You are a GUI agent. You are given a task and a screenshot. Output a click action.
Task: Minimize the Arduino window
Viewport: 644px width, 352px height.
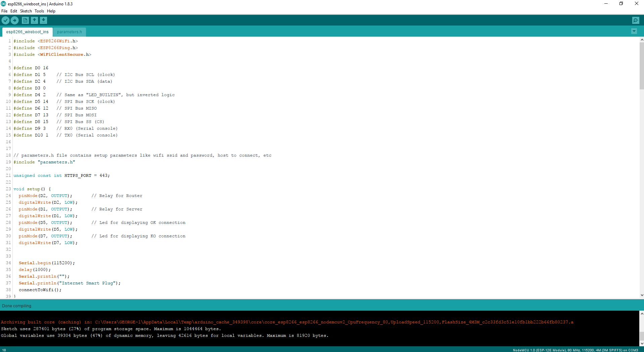tap(606, 4)
